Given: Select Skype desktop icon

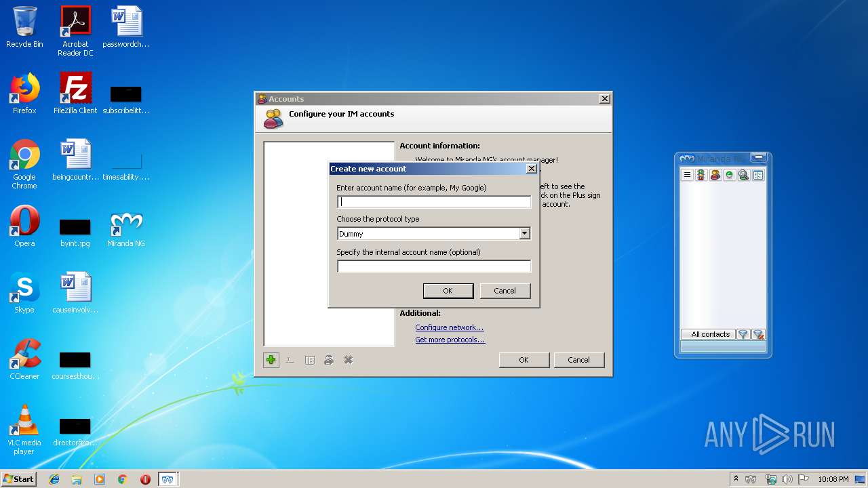Looking at the screenshot, I should coord(24,293).
